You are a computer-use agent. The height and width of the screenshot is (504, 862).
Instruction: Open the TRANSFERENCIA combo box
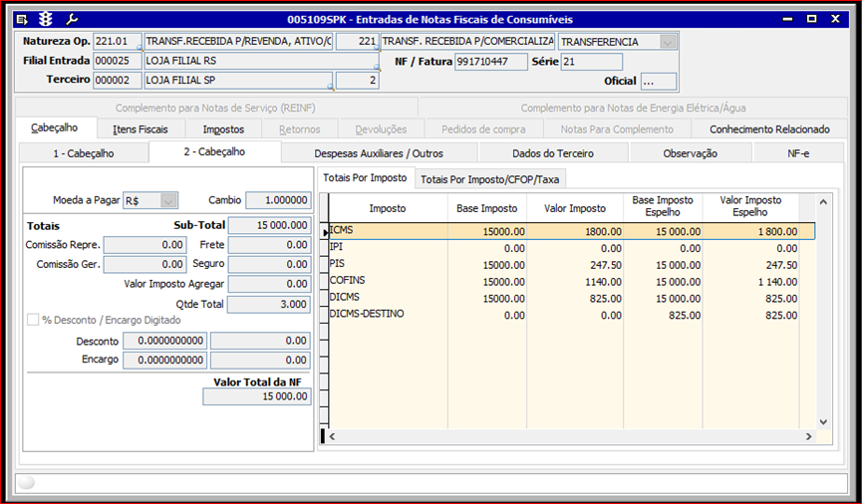pos(667,42)
